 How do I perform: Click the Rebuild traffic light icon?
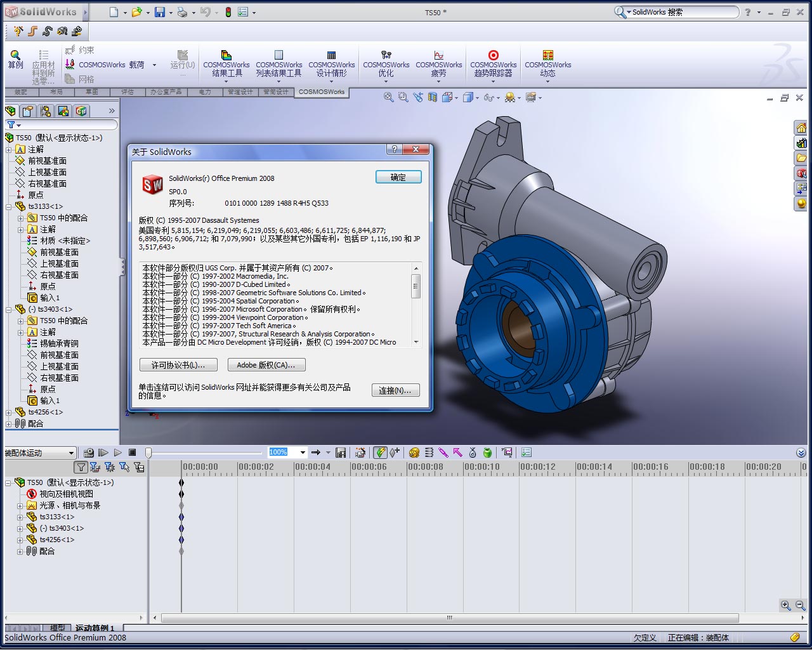(227, 12)
